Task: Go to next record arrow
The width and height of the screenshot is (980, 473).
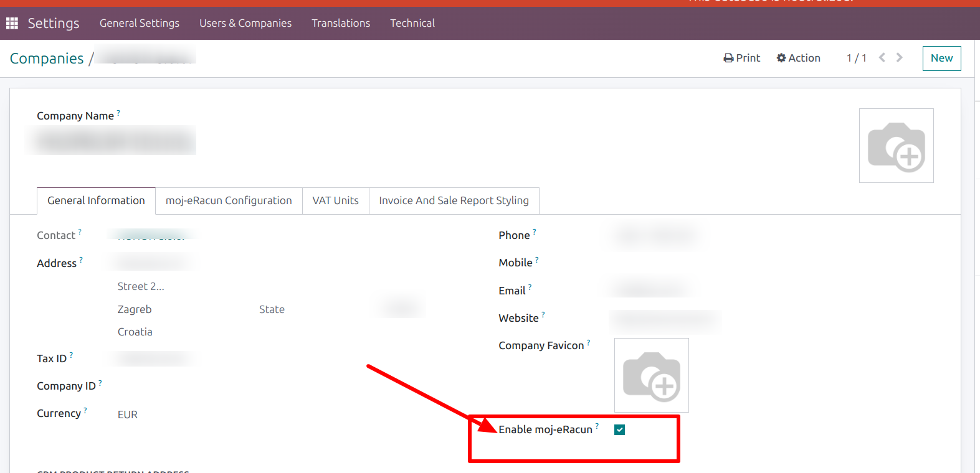Action: click(x=899, y=58)
